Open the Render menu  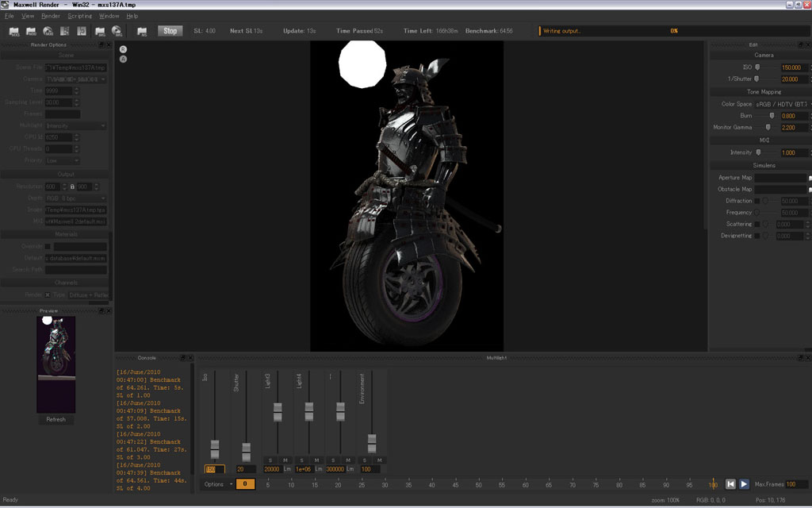(50, 16)
